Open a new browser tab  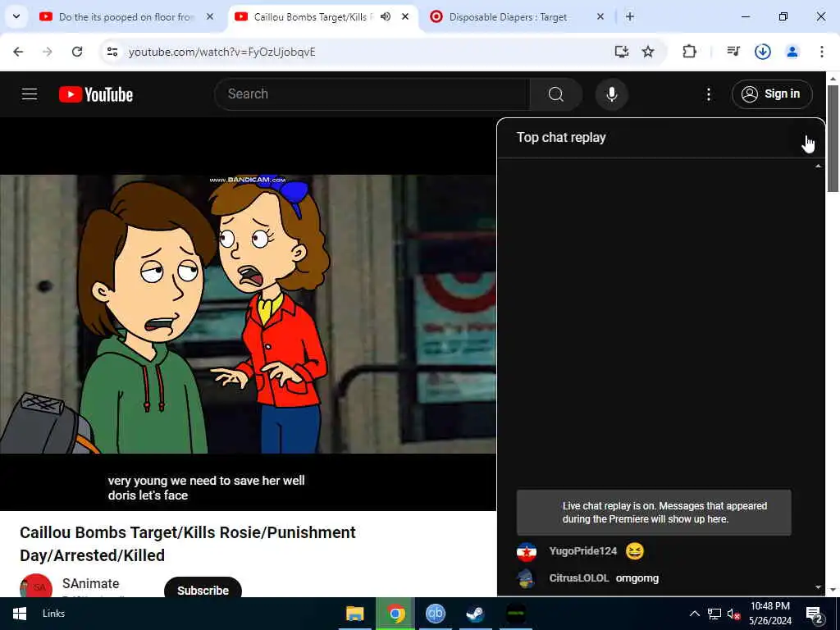[630, 16]
